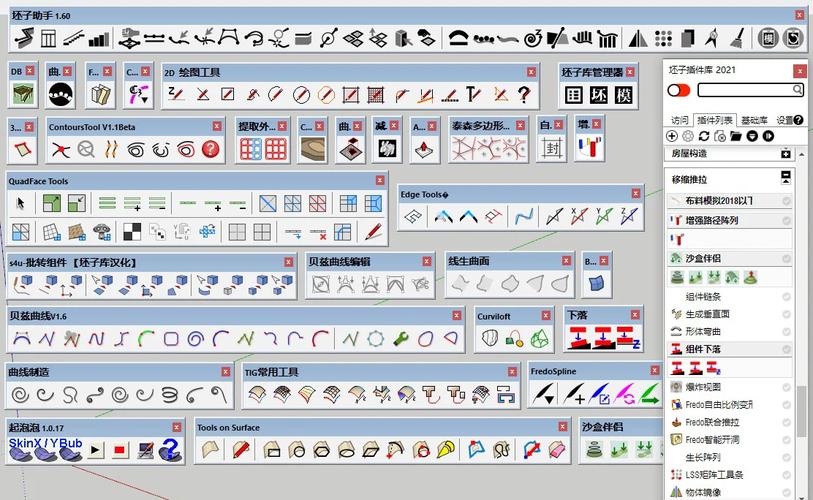Viewport: 813px width, 500px height.
Task: Click the bar-chart steps icon in 坯子助手 toolbar
Action: point(99,38)
